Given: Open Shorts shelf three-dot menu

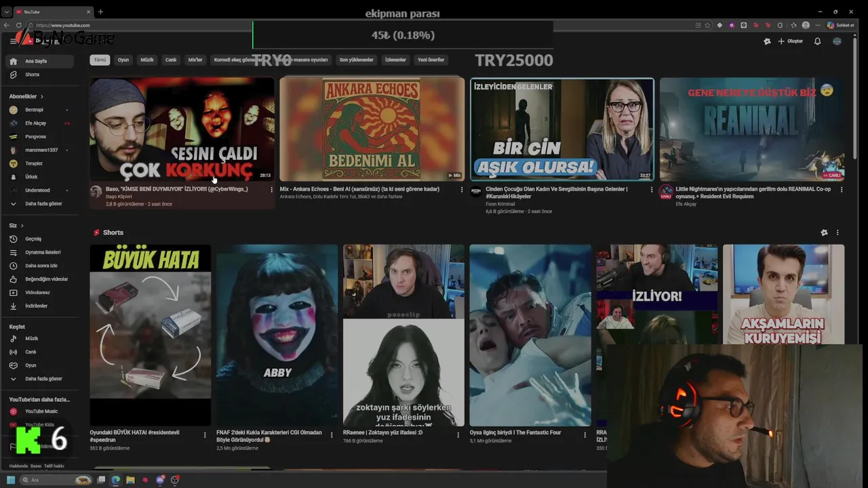Looking at the screenshot, I should (837, 232).
